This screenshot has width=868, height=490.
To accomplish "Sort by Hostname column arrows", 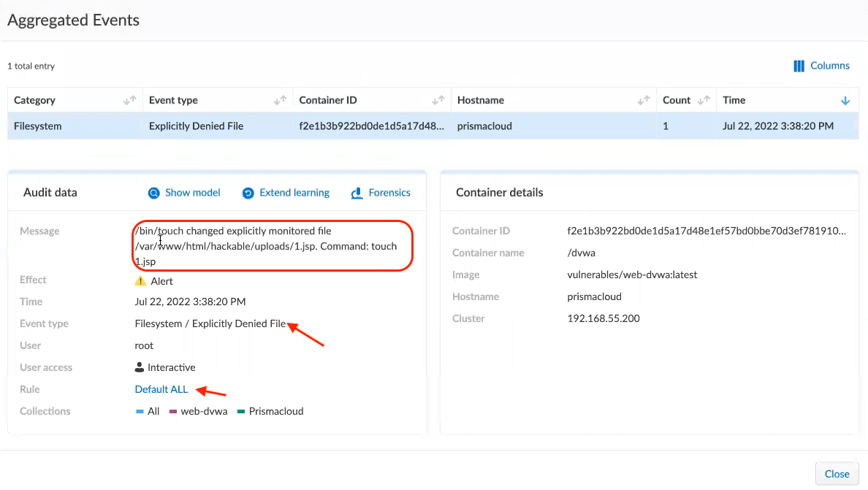I will (x=644, y=101).
